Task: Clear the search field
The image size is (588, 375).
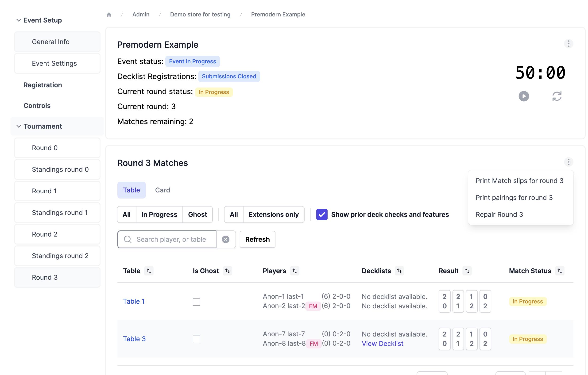Action: pos(226,239)
